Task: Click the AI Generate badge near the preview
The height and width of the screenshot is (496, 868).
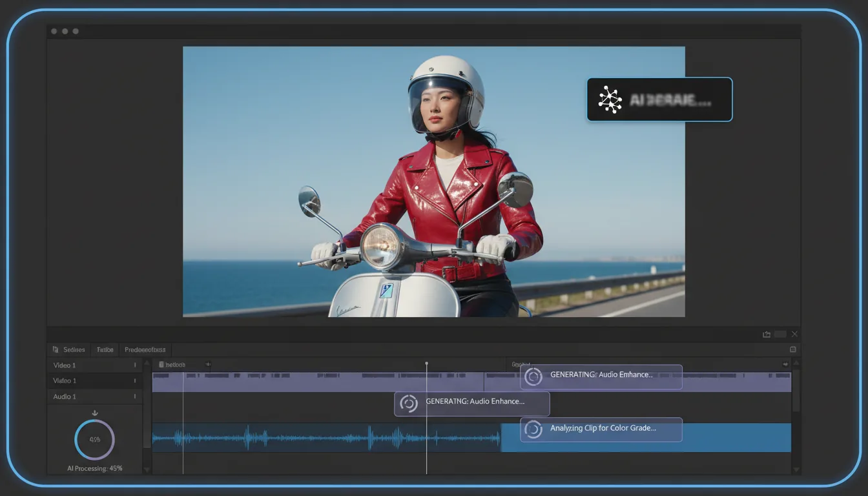Action: coord(659,99)
